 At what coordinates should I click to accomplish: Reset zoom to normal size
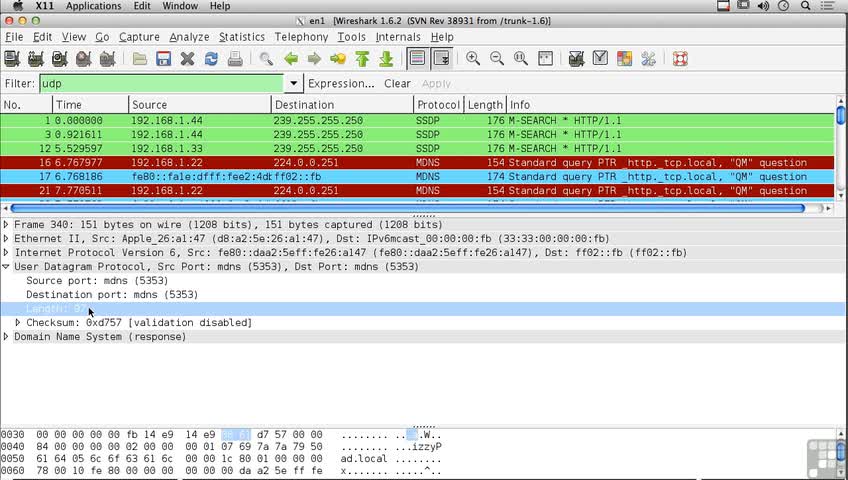pos(520,58)
